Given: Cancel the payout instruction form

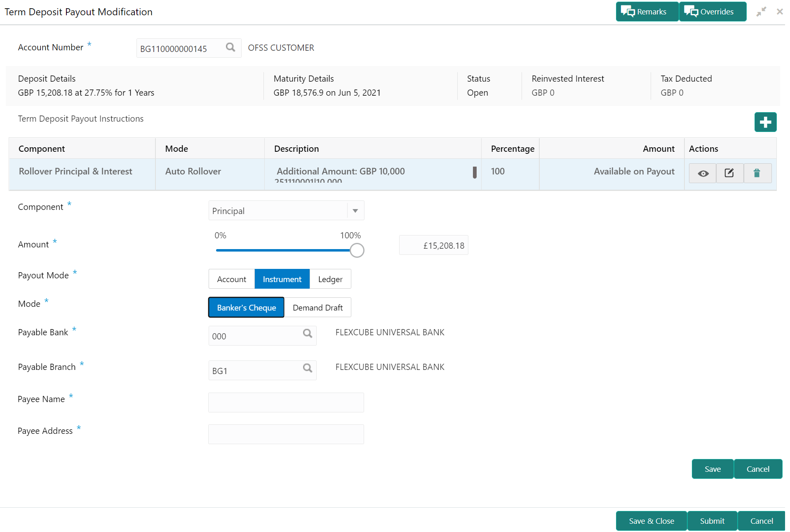Looking at the screenshot, I should point(758,469).
